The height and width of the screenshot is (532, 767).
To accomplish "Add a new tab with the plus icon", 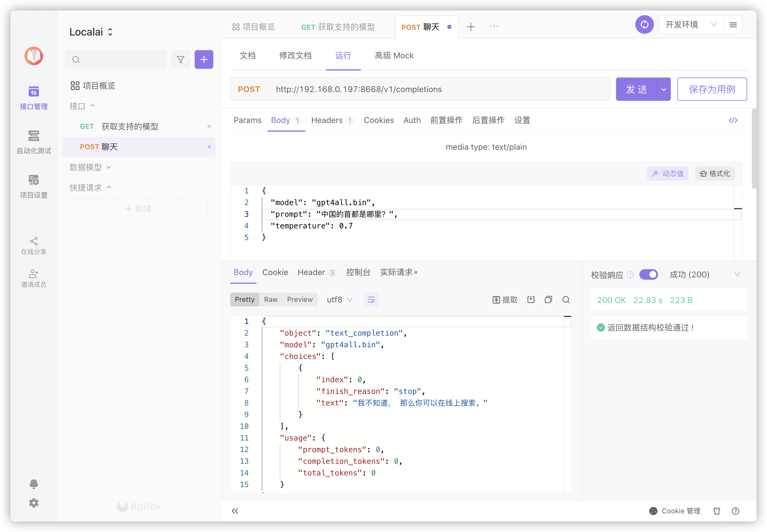I will [470, 27].
